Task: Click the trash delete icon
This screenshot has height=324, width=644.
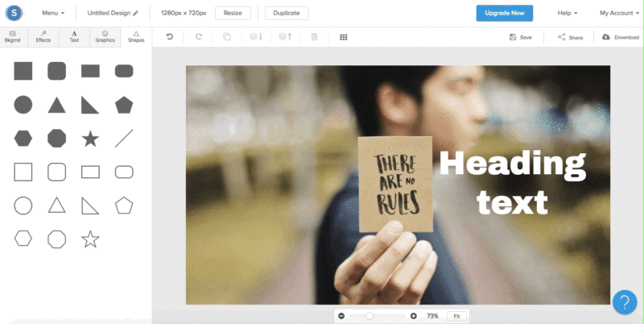Action: (314, 37)
